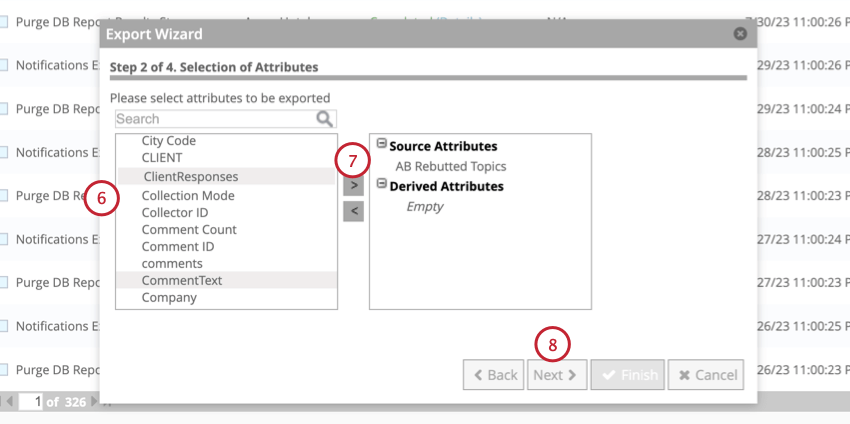
Task: Collapse the Derived Attributes group
Action: [381, 184]
